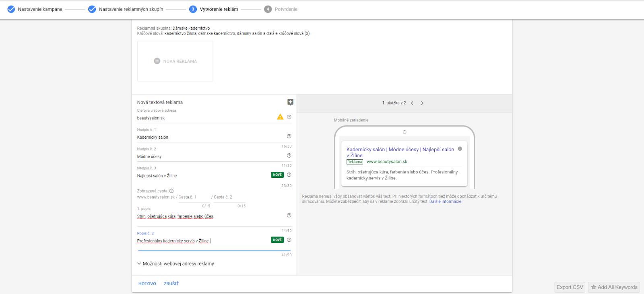644x294 pixels.
Task: Click HOTOVO to finish the ad
Action: [x=147, y=284]
